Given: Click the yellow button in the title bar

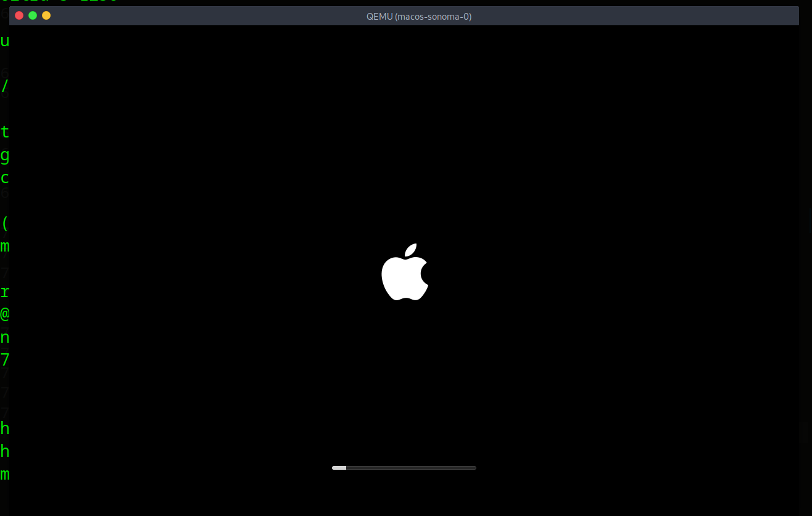Looking at the screenshot, I should click(46, 15).
